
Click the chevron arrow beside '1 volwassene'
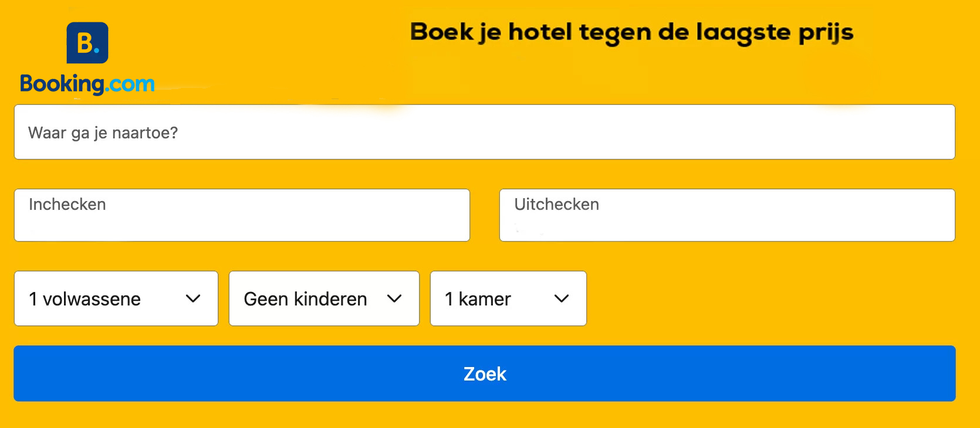click(193, 298)
